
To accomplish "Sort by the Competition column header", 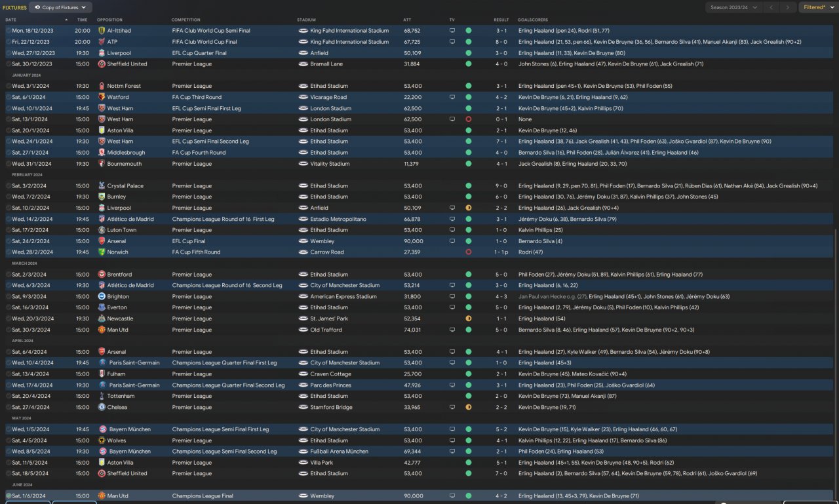I will click(186, 20).
